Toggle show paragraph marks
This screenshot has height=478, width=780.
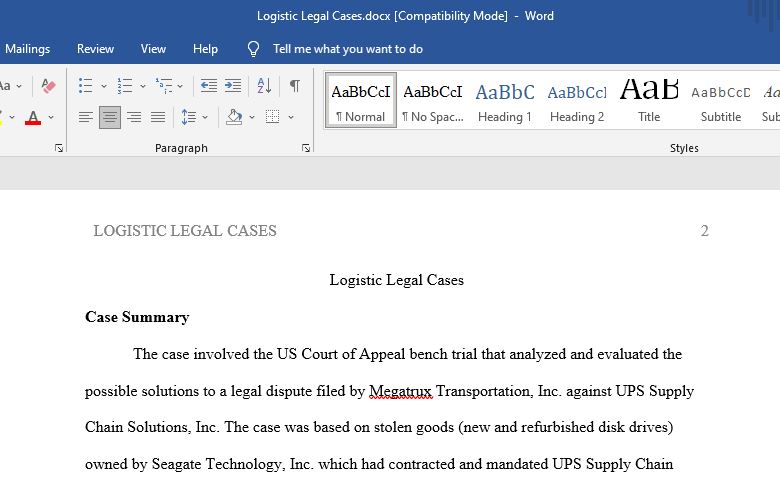[294, 86]
